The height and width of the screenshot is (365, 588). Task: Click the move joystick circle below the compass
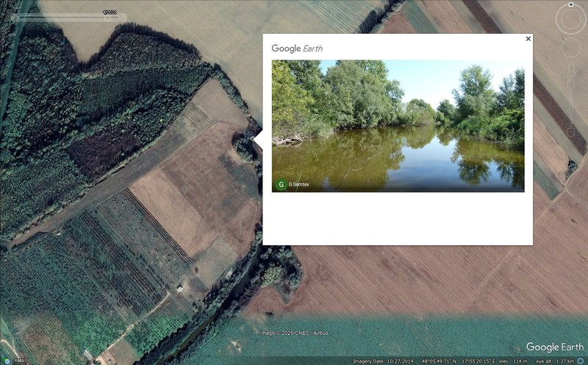tap(571, 48)
